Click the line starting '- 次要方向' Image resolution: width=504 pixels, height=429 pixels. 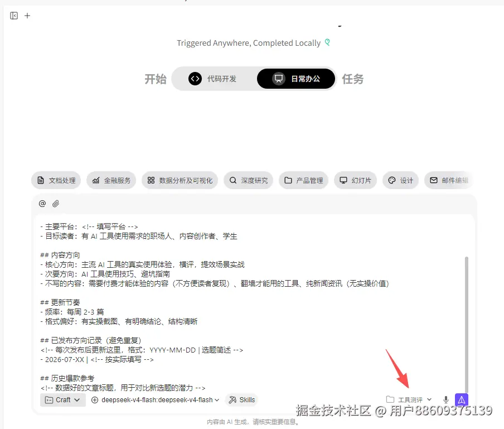105,274
